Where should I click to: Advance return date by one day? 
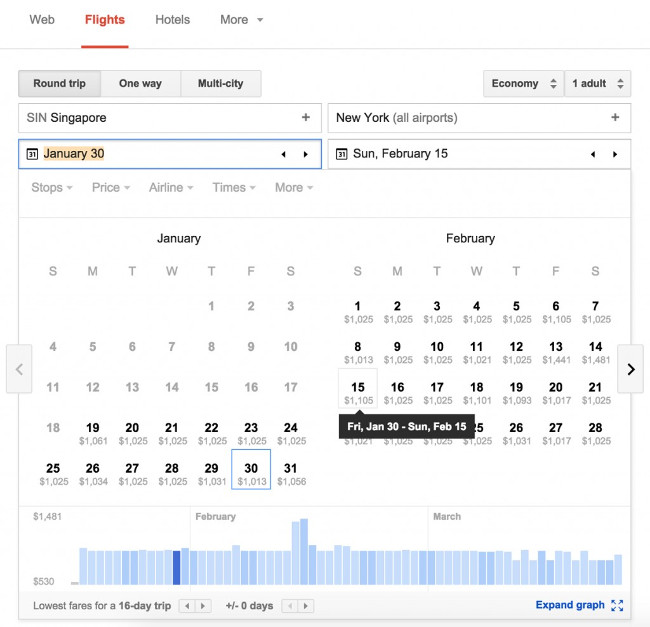pos(615,154)
